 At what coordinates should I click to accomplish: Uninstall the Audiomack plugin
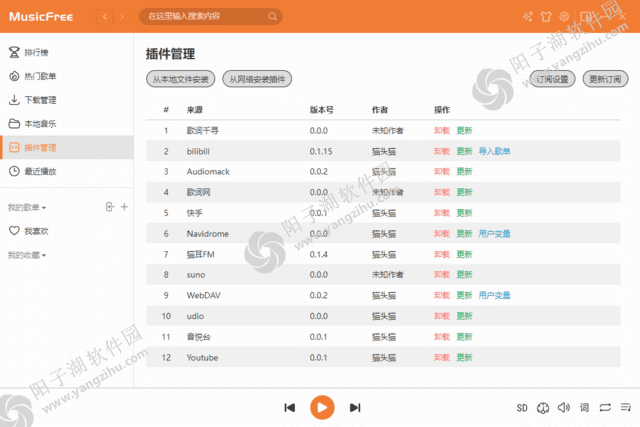coord(442,171)
